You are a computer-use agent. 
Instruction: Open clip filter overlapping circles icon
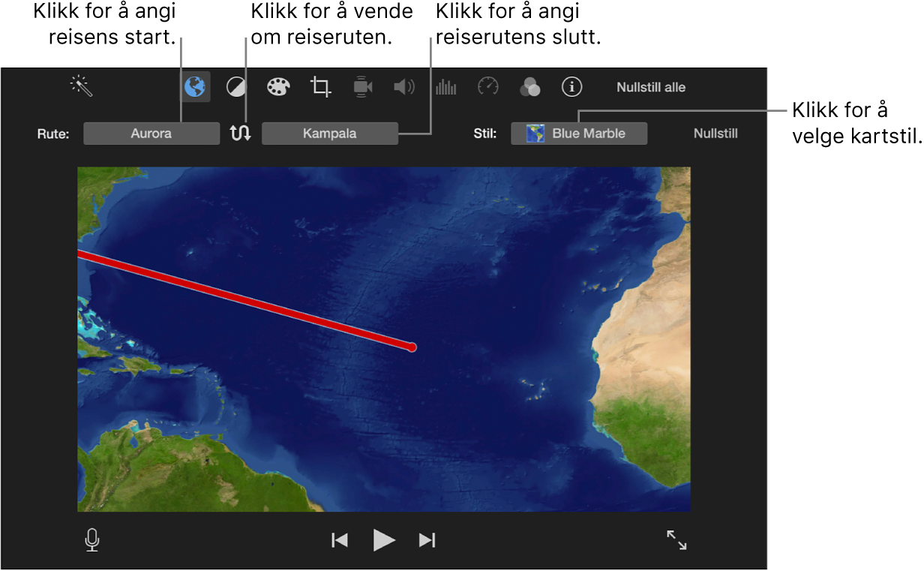[x=529, y=88]
